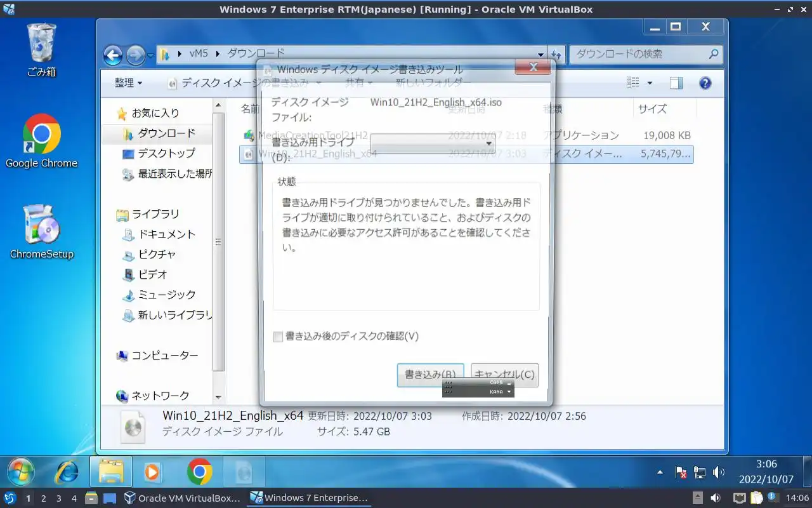This screenshot has width=812, height=508.
Task: Click the サイズ column header
Action: pos(653,109)
